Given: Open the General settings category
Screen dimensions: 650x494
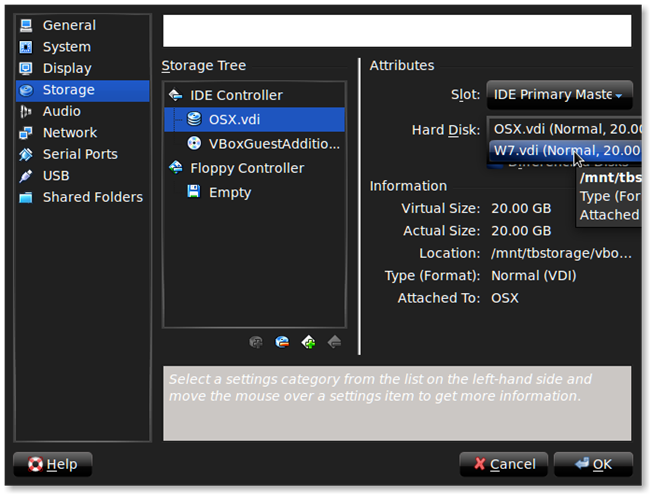Looking at the screenshot, I should [x=82, y=25].
